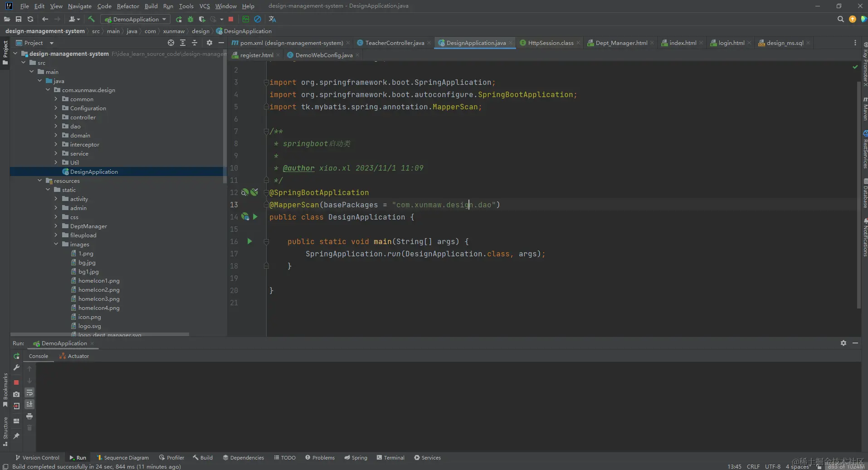Click Select Opened File crosshair icon
Screen dimensions: 868x470
171,43
